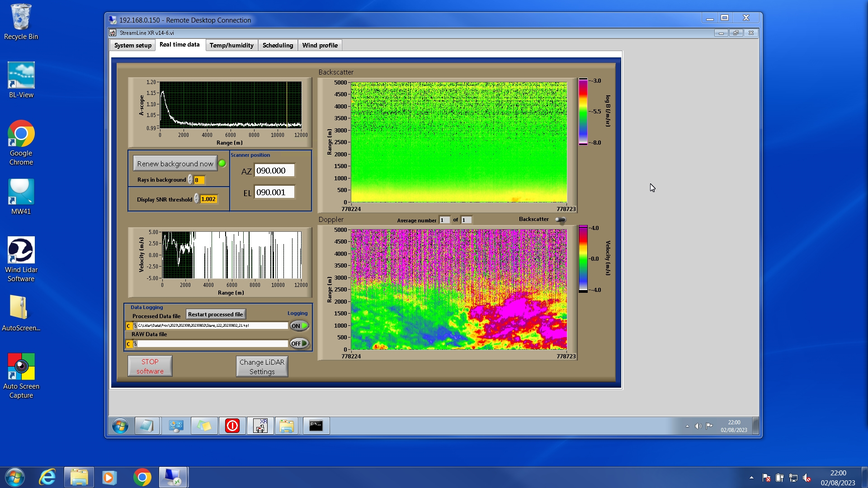
Task: Open the command prompt icon in remote taskbar
Action: coord(316,426)
